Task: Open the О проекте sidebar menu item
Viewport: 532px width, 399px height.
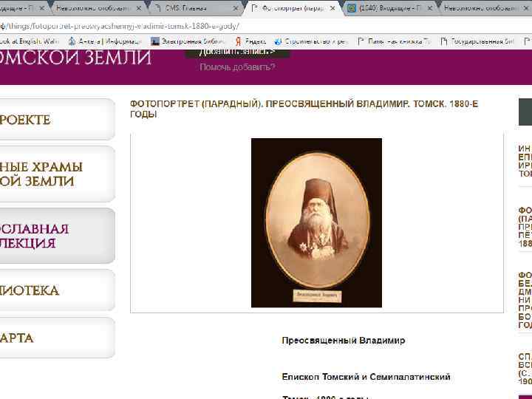Action: 56,120
